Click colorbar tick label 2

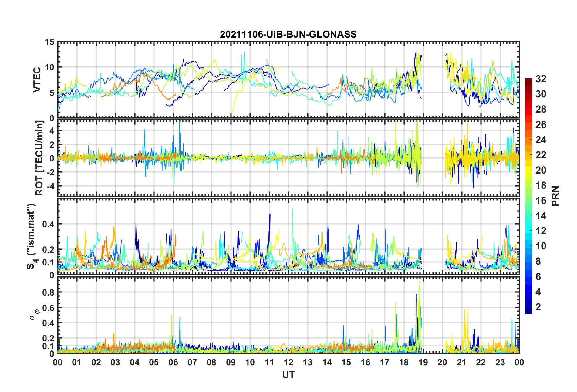(538, 307)
